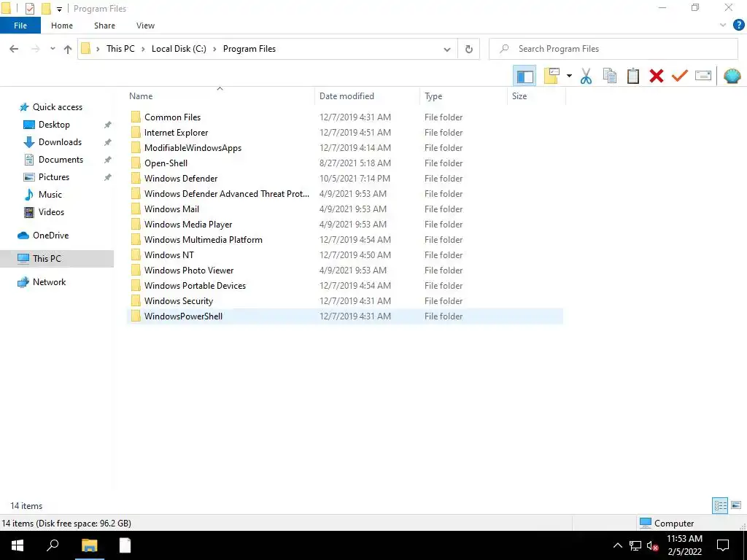Open Downloads in navigation pane

[x=60, y=142]
